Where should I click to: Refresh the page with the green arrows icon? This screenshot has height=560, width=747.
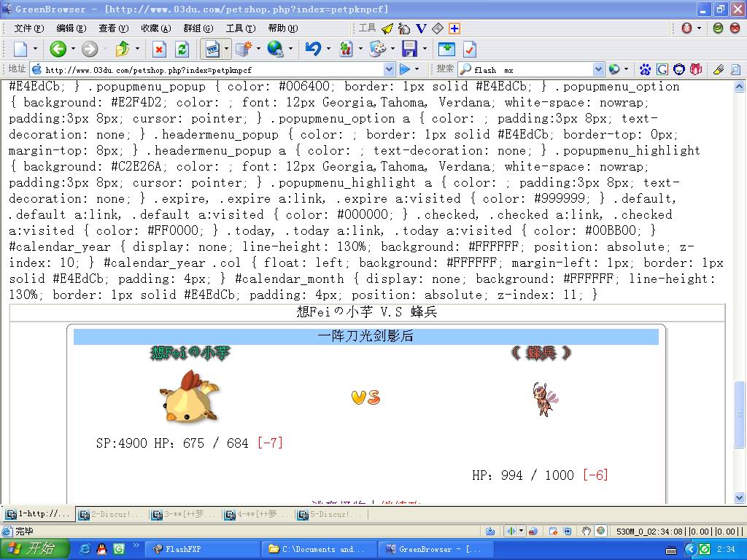pos(182,49)
